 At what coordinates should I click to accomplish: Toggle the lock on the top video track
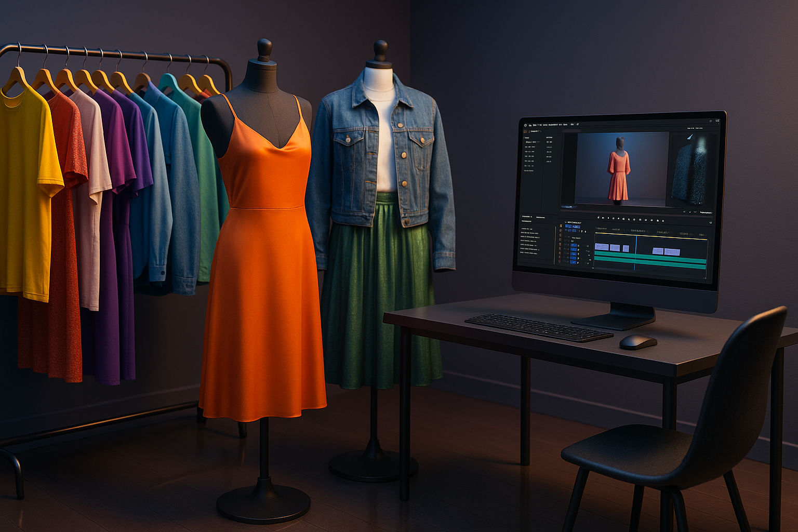(x=578, y=245)
